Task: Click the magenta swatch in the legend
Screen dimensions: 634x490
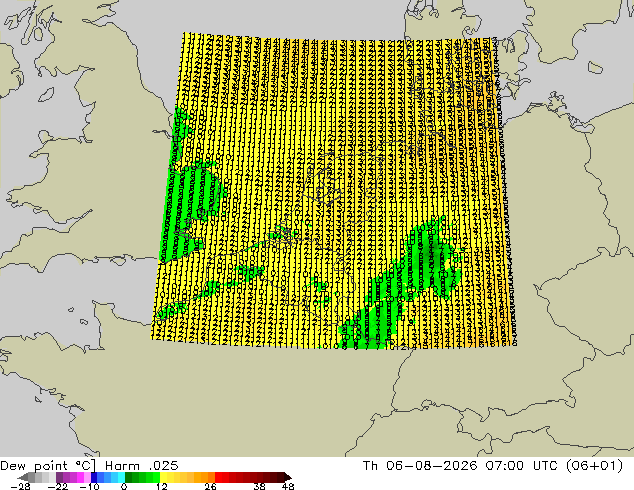Action: coord(80,477)
